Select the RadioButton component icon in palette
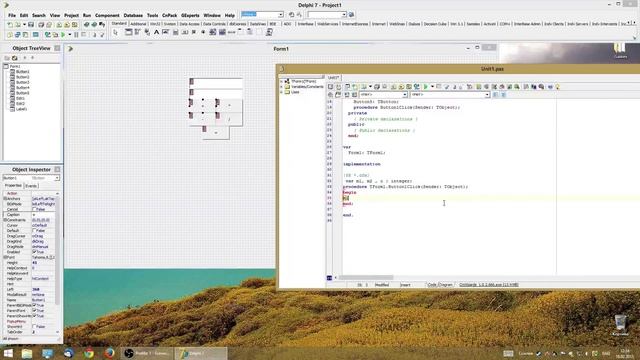This screenshot has width=640, height=360. click(203, 32)
